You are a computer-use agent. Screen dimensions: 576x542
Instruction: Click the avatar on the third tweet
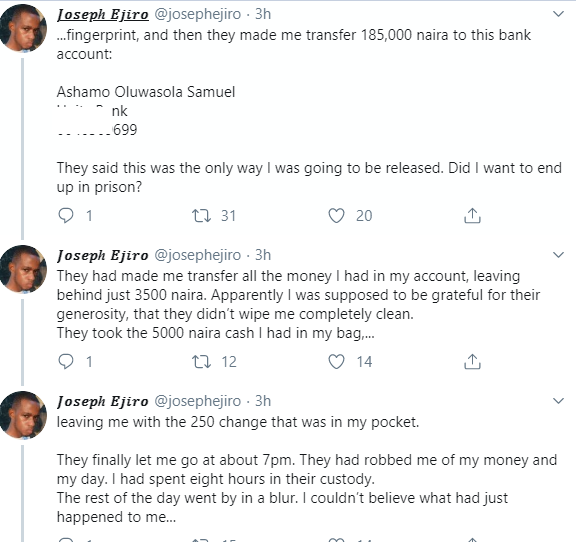click(x=23, y=415)
